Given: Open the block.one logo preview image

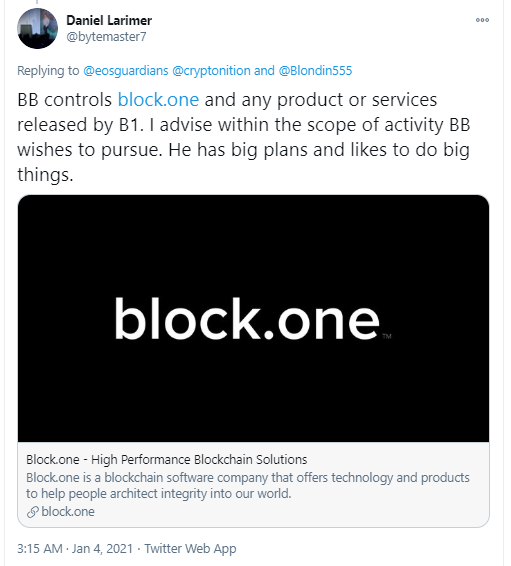Looking at the screenshot, I should 253,318.
